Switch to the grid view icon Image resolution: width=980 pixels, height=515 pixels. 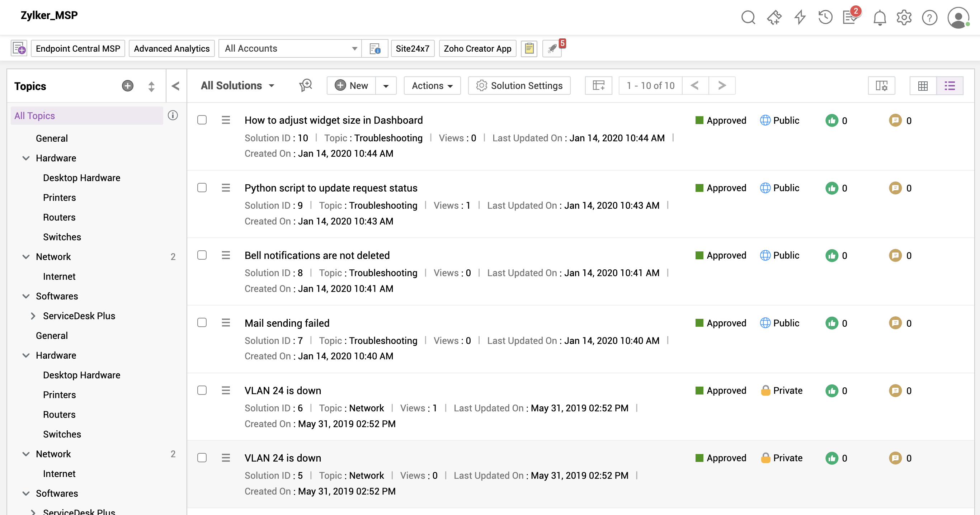coord(923,86)
